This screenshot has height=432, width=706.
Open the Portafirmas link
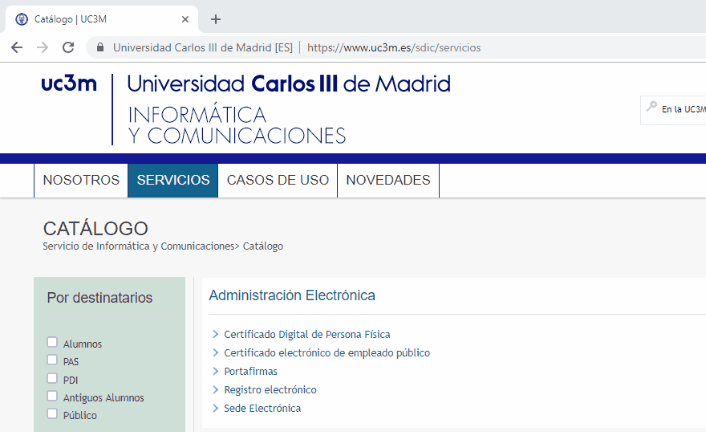click(251, 371)
